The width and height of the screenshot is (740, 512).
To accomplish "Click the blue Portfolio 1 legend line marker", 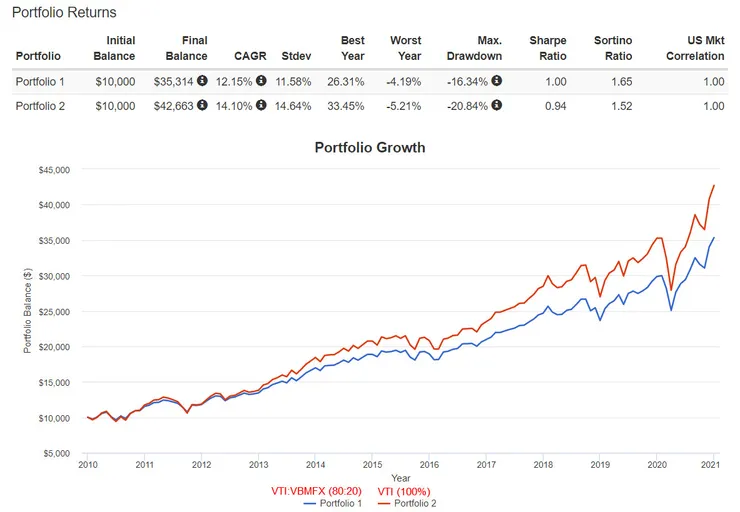I will (311, 503).
